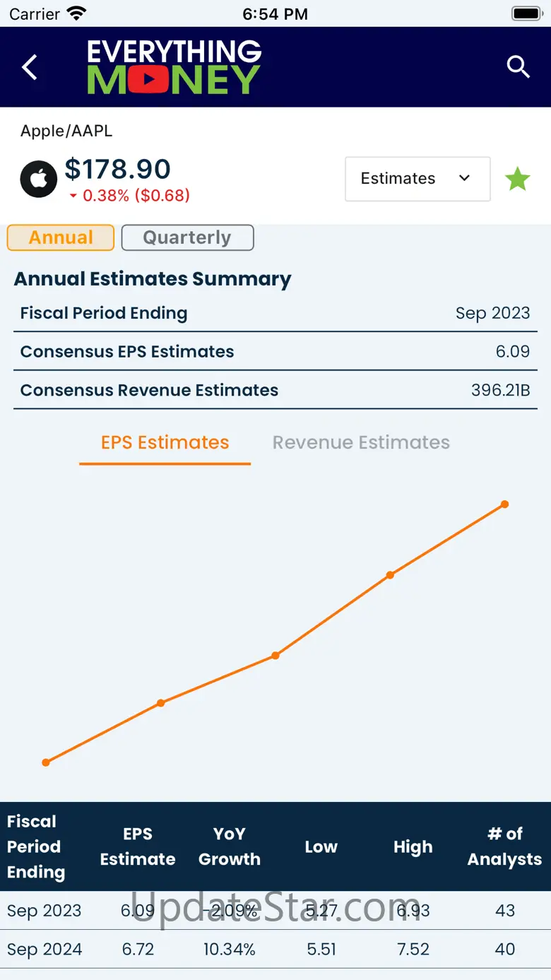Screen dimensions: 551x980
Task: Tap the green favorite star
Action: [517, 179]
